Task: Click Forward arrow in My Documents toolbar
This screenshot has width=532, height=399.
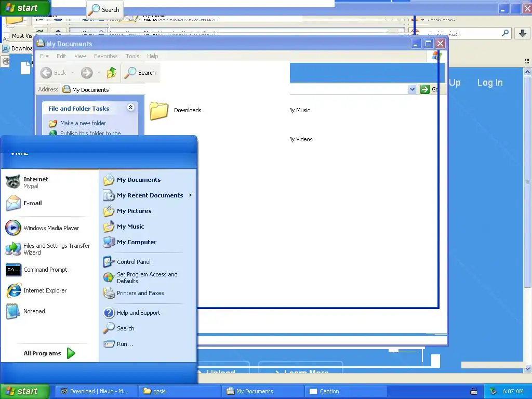Action: pos(87,73)
